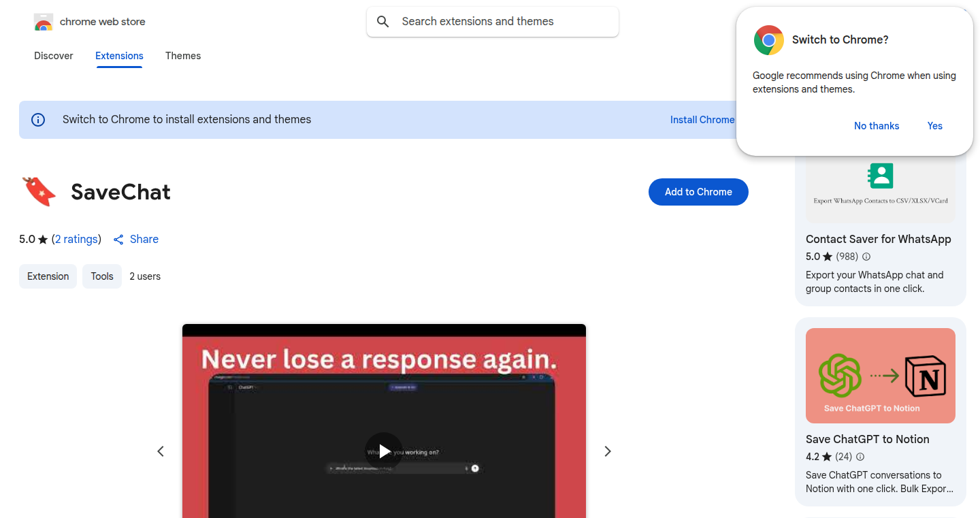Click the '2 users' text

pyautogui.click(x=145, y=276)
